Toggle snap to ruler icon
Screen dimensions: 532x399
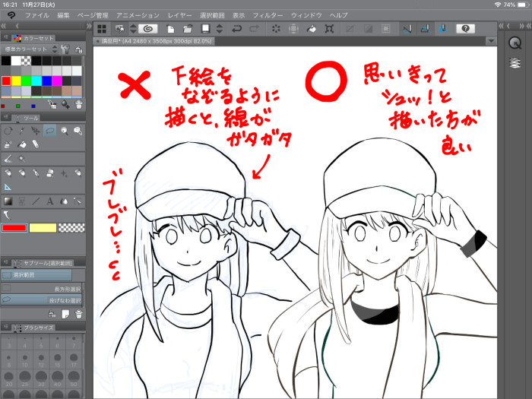point(407,29)
